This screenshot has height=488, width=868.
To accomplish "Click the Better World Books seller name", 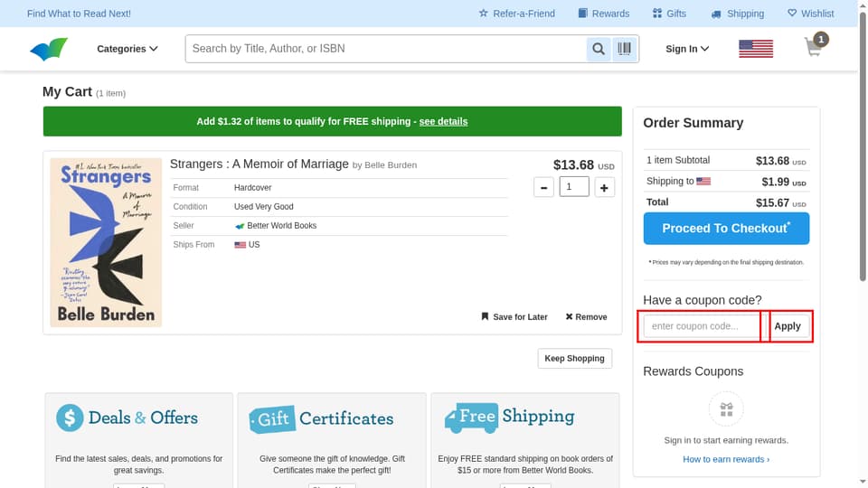I will point(282,226).
